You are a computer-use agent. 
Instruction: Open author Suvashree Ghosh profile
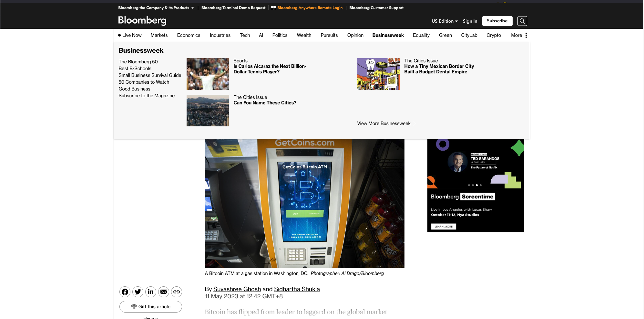pyautogui.click(x=237, y=289)
